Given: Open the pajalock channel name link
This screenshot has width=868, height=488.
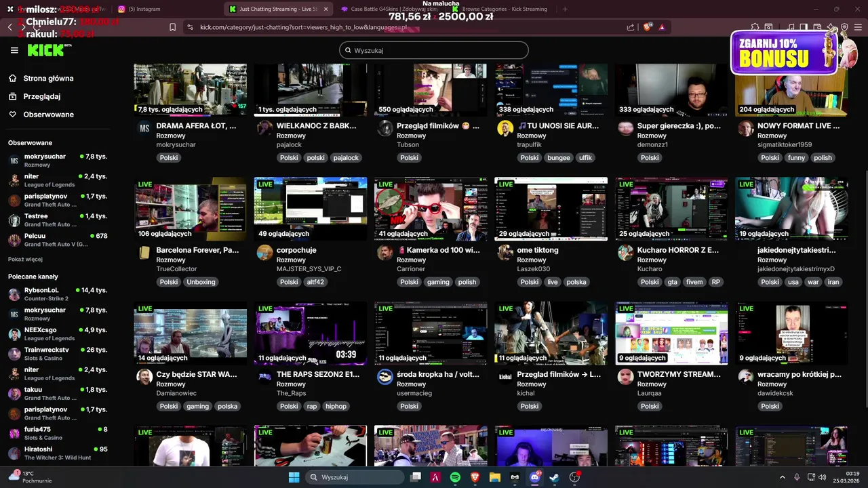Looking at the screenshot, I should coord(289,144).
